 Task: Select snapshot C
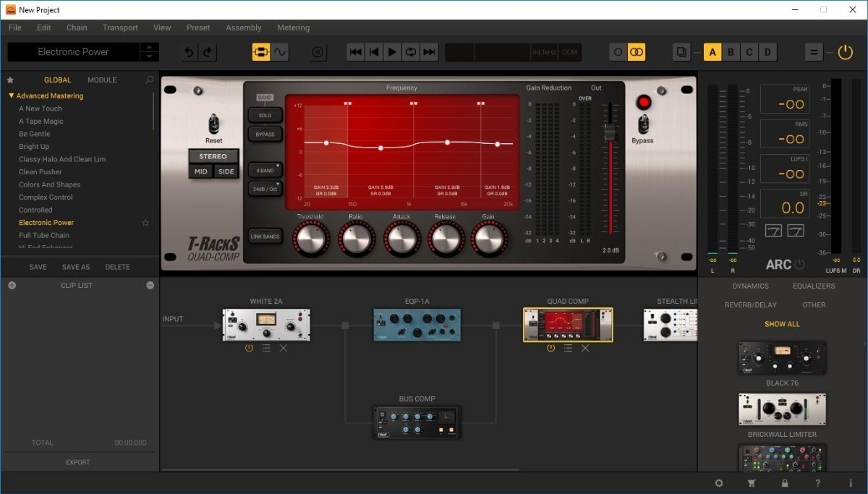point(749,52)
